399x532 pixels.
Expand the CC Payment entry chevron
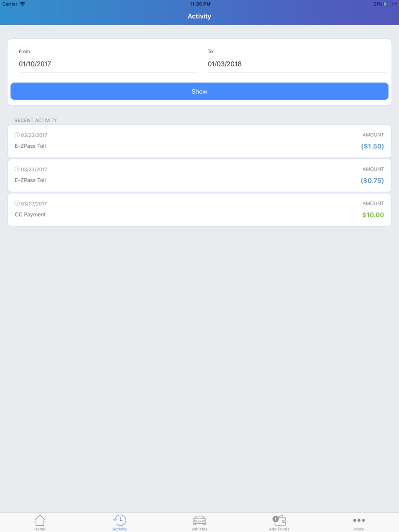click(x=17, y=203)
